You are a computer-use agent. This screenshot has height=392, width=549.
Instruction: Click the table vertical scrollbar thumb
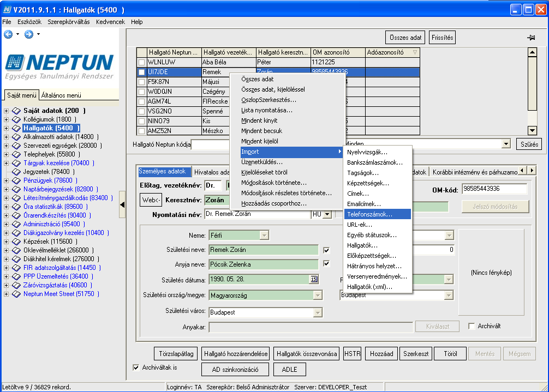pyautogui.click(x=532, y=83)
